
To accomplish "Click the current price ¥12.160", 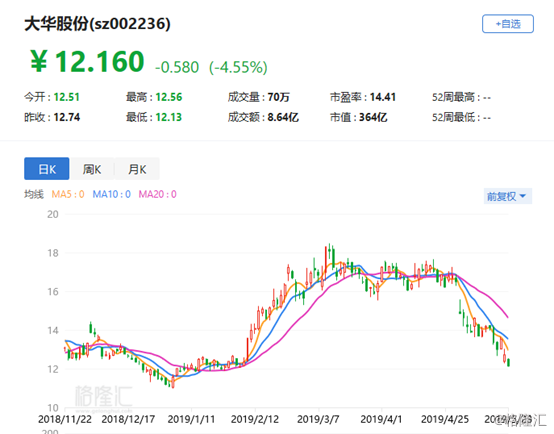I will click(87, 62).
